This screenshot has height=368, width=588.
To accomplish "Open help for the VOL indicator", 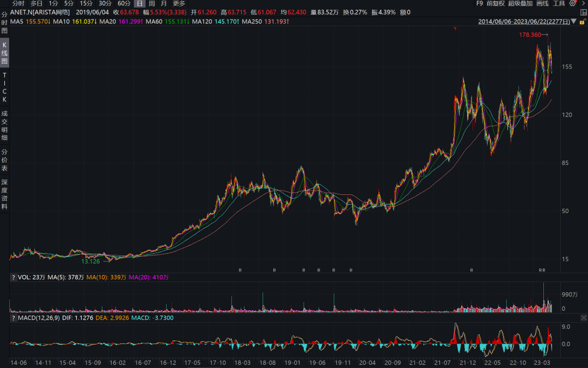I will pyautogui.click(x=14, y=277).
